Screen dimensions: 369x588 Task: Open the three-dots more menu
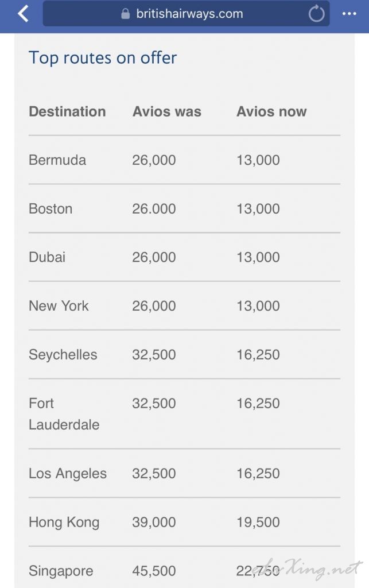click(349, 14)
